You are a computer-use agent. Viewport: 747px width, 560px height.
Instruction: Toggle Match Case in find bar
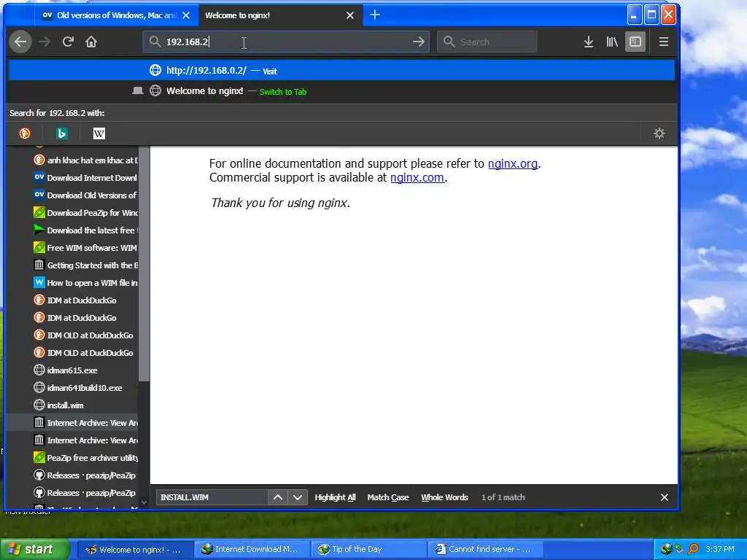[388, 497]
